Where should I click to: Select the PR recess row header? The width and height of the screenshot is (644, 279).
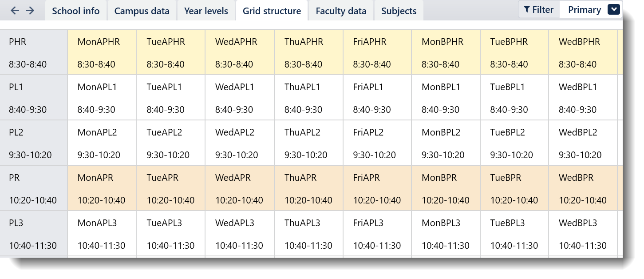[34, 188]
